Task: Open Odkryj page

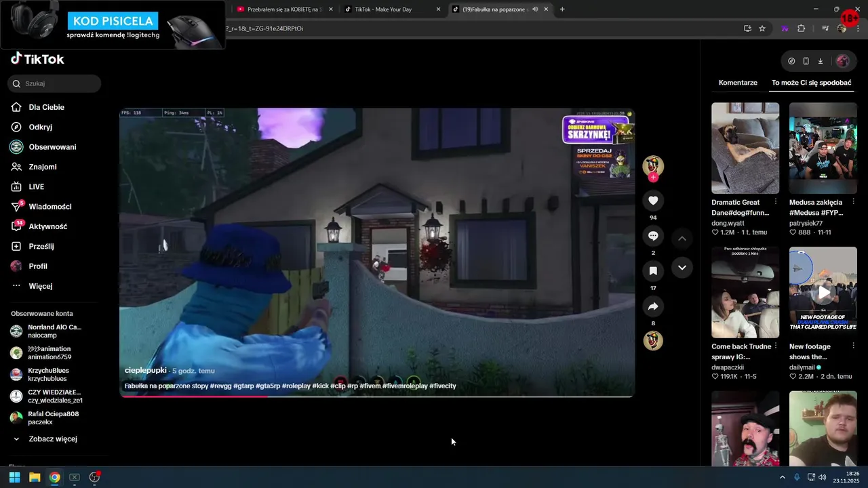Action: click(40, 127)
